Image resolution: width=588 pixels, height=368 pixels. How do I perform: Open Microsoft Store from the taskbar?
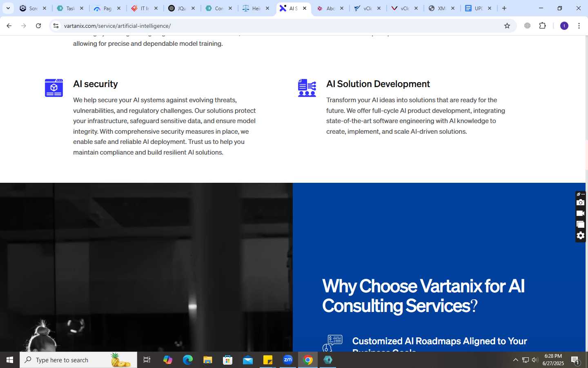(x=228, y=360)
